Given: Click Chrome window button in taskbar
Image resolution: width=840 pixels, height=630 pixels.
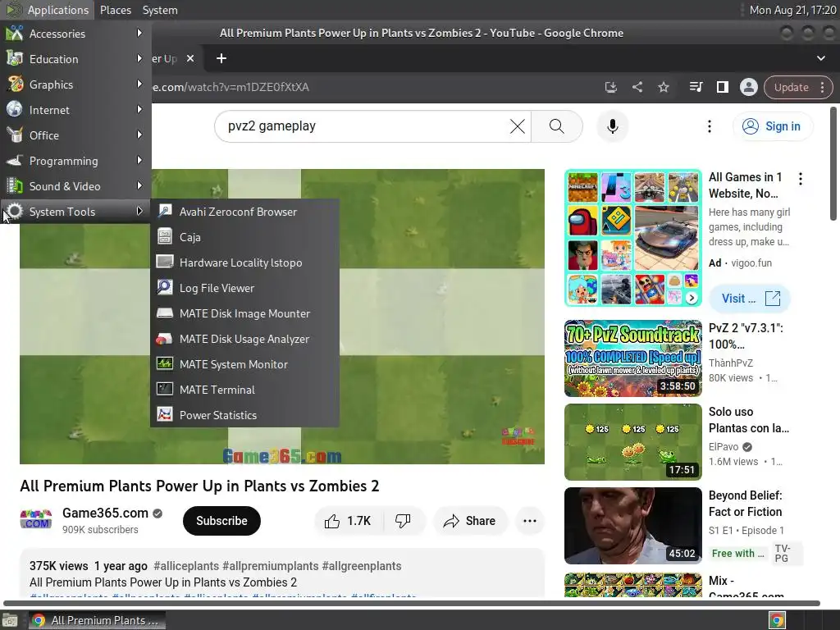Looking at the screenshot, I should click(97, 620).
